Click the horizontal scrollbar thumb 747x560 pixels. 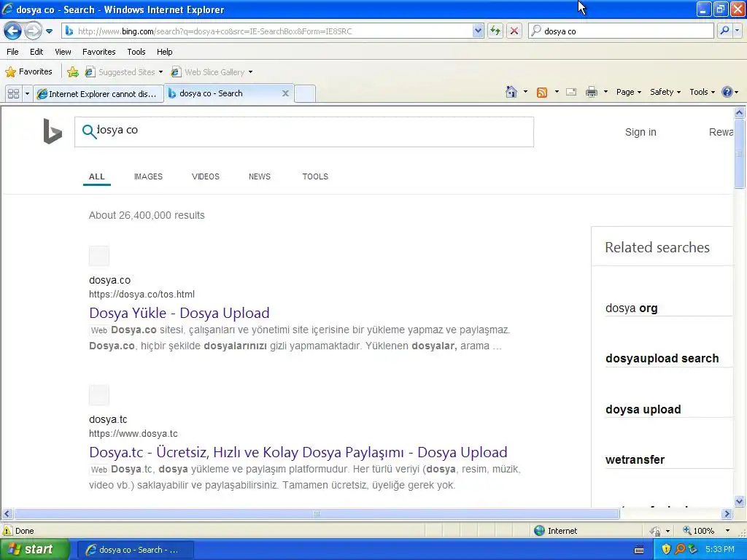(317, 514)
